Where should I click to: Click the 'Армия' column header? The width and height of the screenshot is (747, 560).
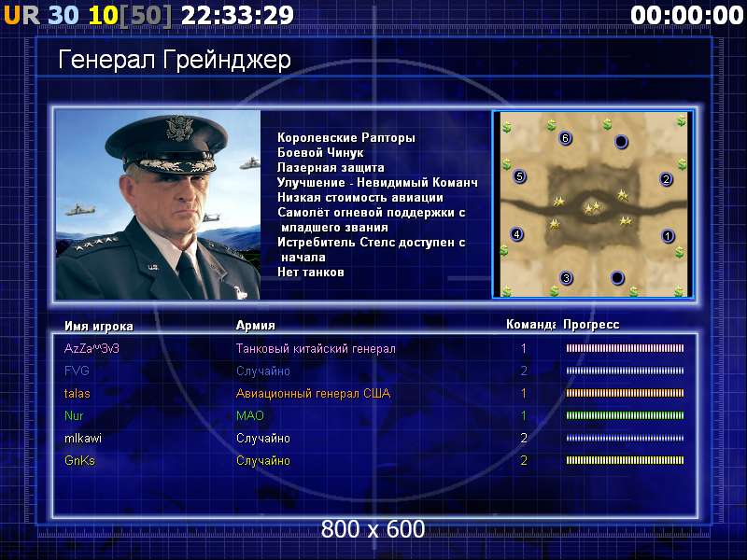tap(255, 325)
